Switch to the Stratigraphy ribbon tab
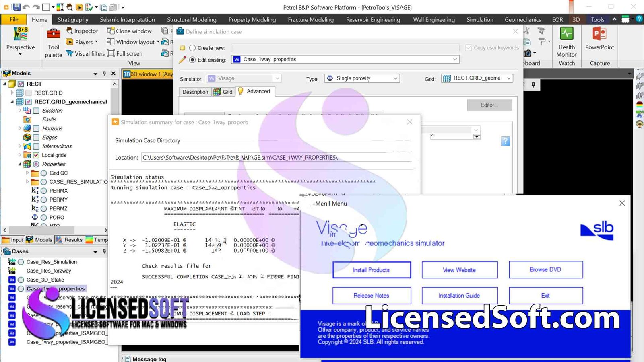This screenshot has width=644, height=362. click(73, 19)
